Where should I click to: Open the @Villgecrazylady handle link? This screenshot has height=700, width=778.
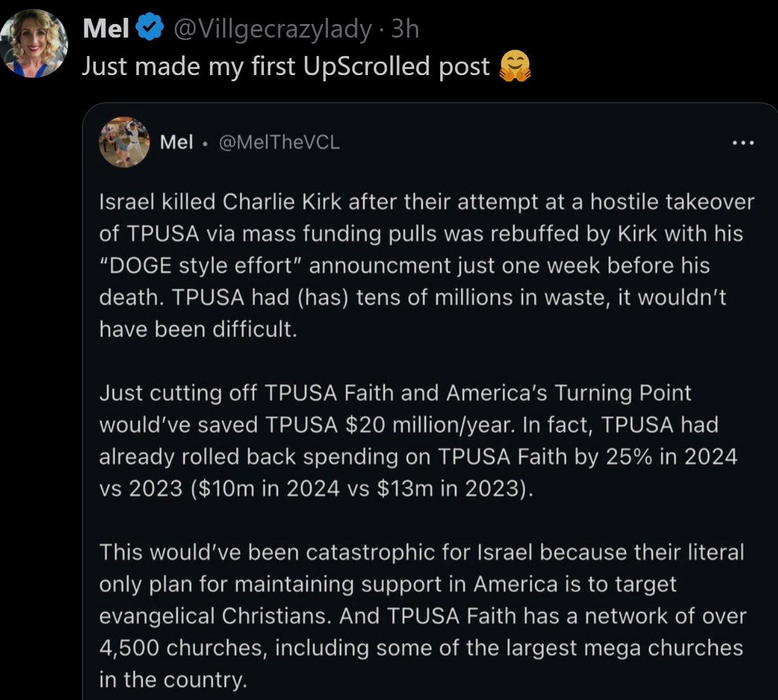pyautogui.click(x=273, y=28)
